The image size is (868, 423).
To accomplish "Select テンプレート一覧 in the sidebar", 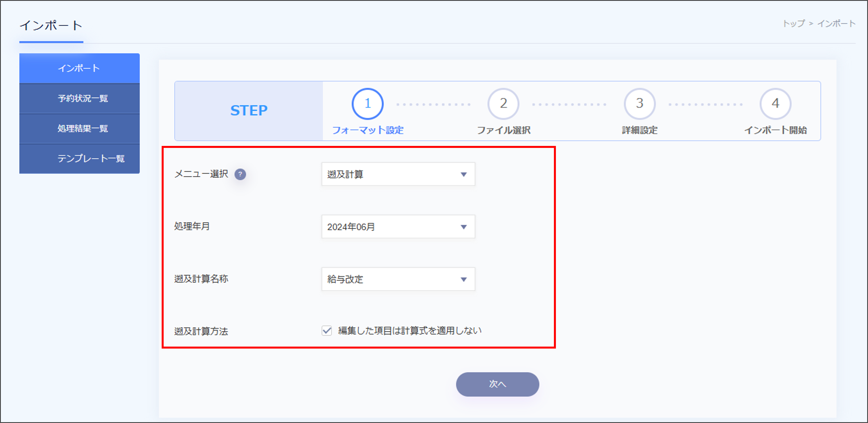I will [x=80, y=158].
